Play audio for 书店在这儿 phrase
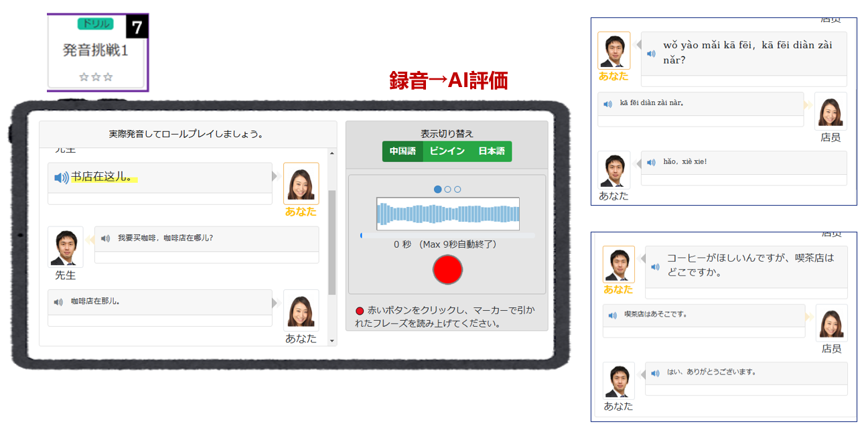Image resolution: width=868 pixels, height=430 pixels. 61,177
